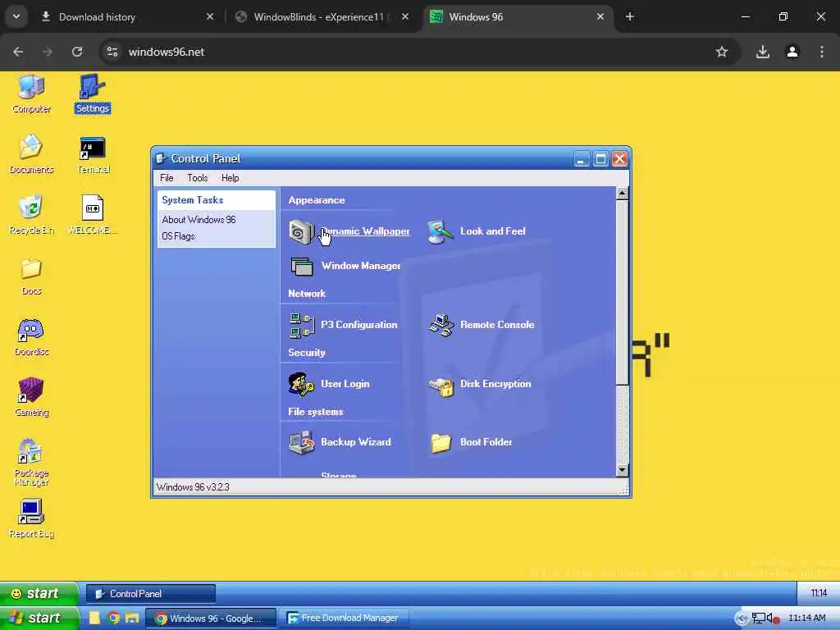Open the Tools menu in Control Panel
This screenshot has width=840, height=630.
click(x=197, y=178)
